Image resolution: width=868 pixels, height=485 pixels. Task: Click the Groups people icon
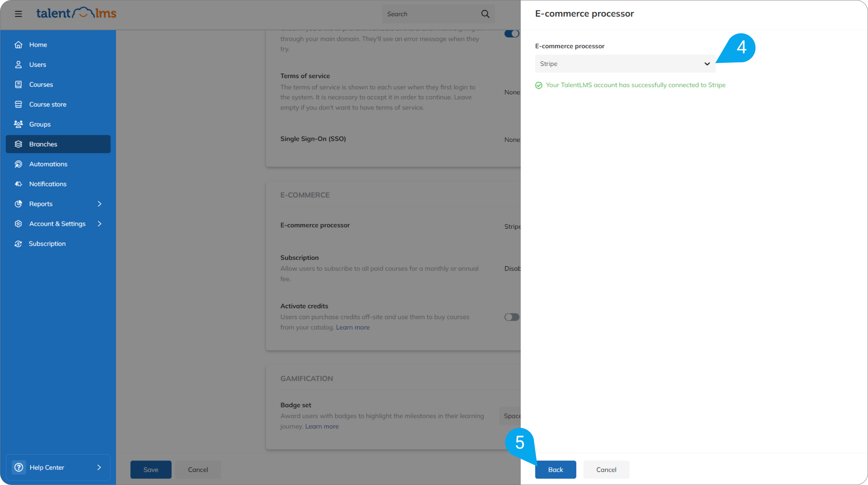coord(18,124)
